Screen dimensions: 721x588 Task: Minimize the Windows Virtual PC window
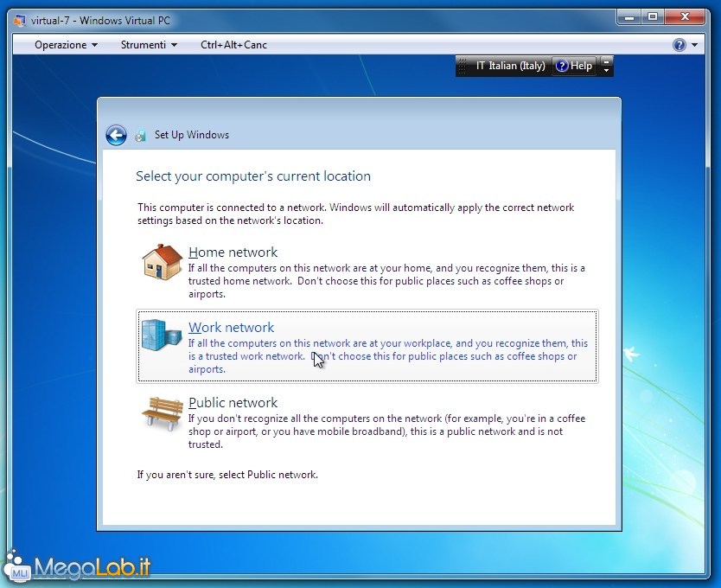click(629, 17)
